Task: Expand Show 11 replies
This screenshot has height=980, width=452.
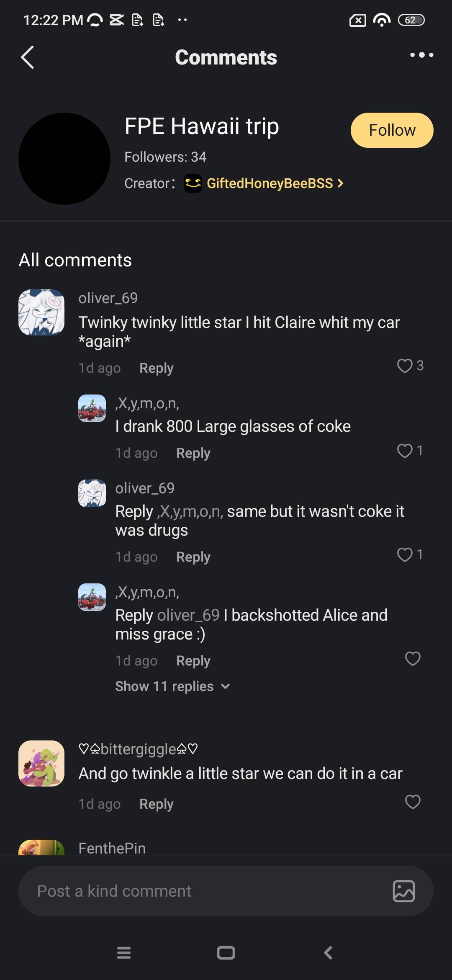Action: [x=172, y=686]
